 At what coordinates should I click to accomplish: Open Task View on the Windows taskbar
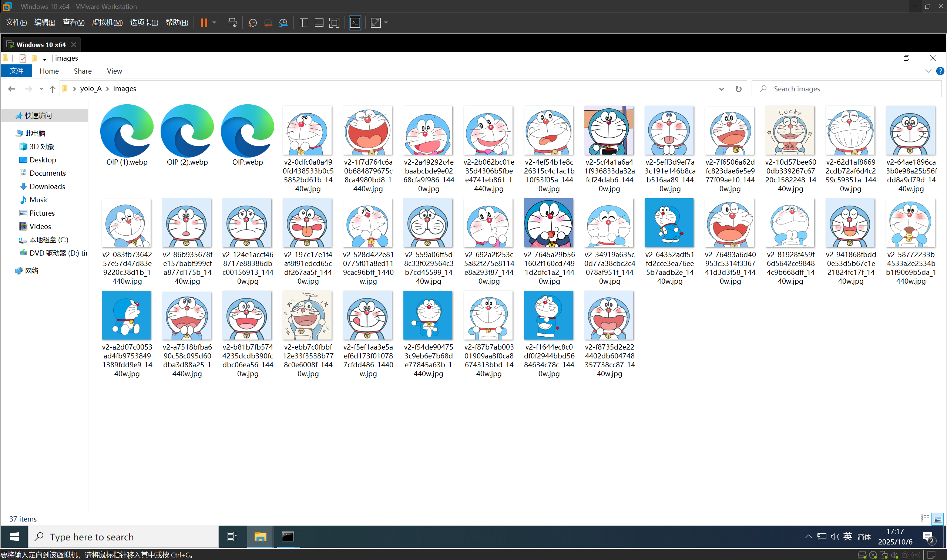(232, 537)
